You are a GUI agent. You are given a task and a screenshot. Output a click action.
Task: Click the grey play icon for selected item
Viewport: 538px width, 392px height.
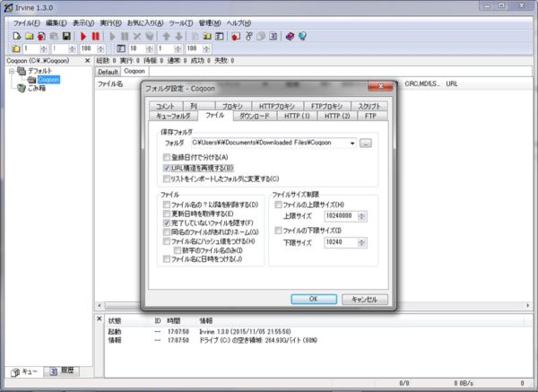pyautogui.click(x=112, y=36)
